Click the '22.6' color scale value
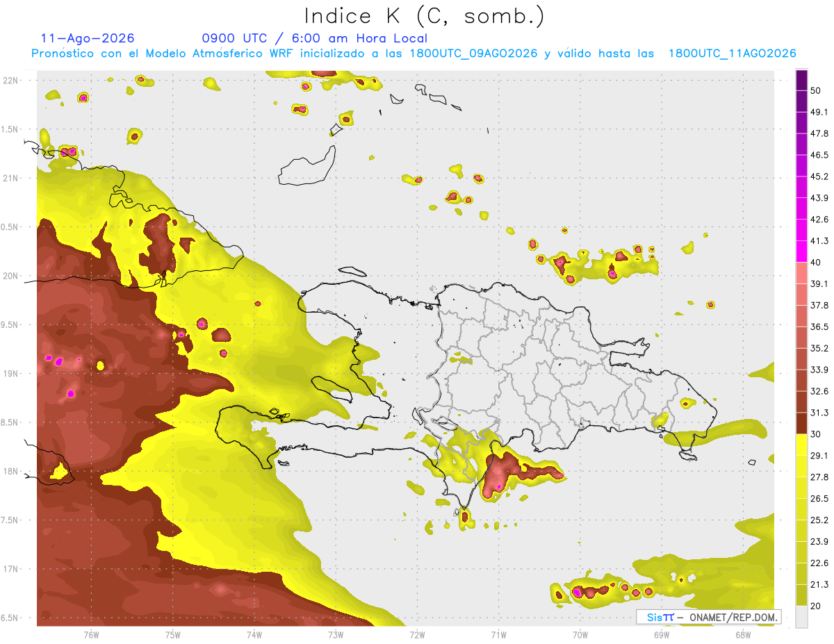Screen dimensions: 834x644 tap(819, 563)
